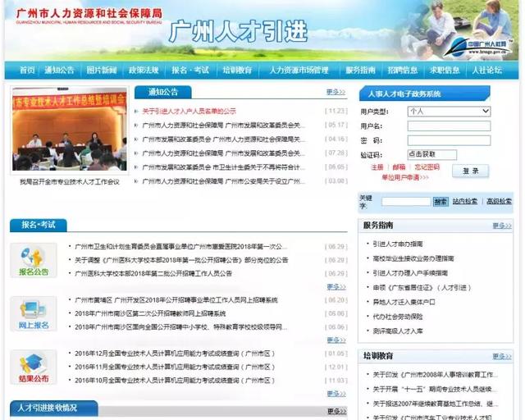Click the 报名公告 icon

[34, 261]
